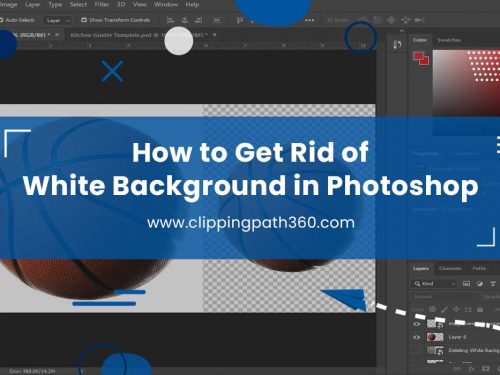Hide the layer directly above Layer 6
The image size is (500, 375).
pos(416,324)
